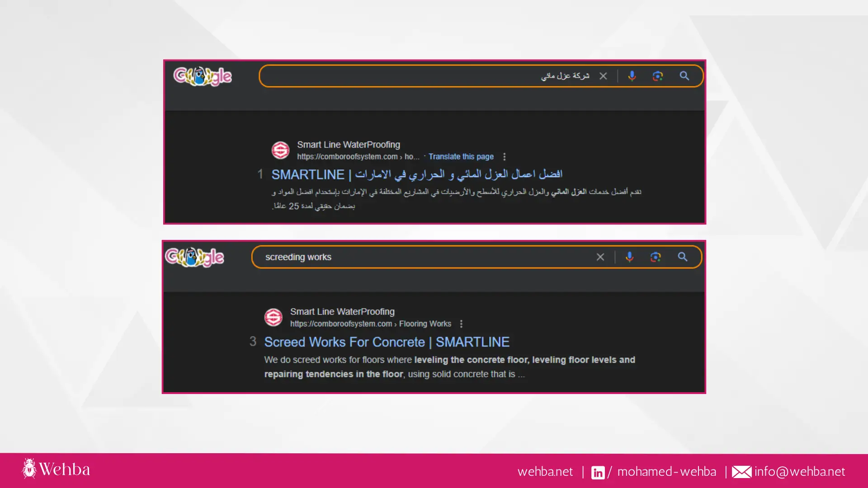Click the Google doodle in bottom screenshot
Viewport: 868px width, 488px height.
coord(194,257)
